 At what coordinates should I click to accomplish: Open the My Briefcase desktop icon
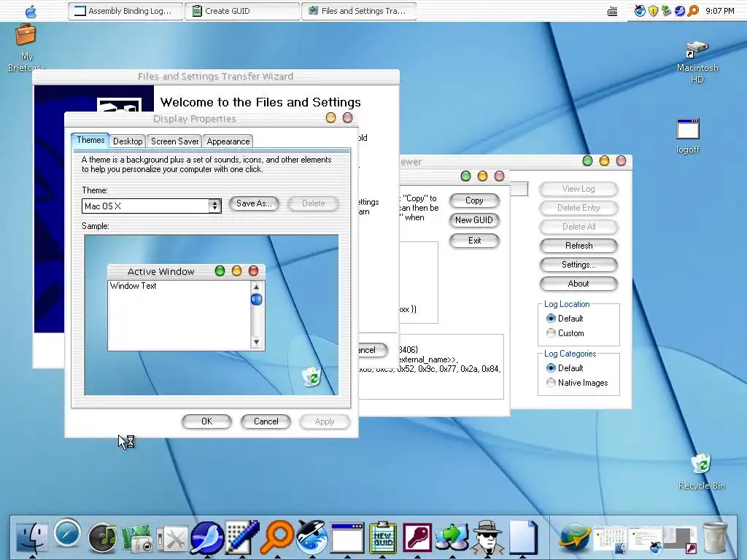tap(26, 47)
